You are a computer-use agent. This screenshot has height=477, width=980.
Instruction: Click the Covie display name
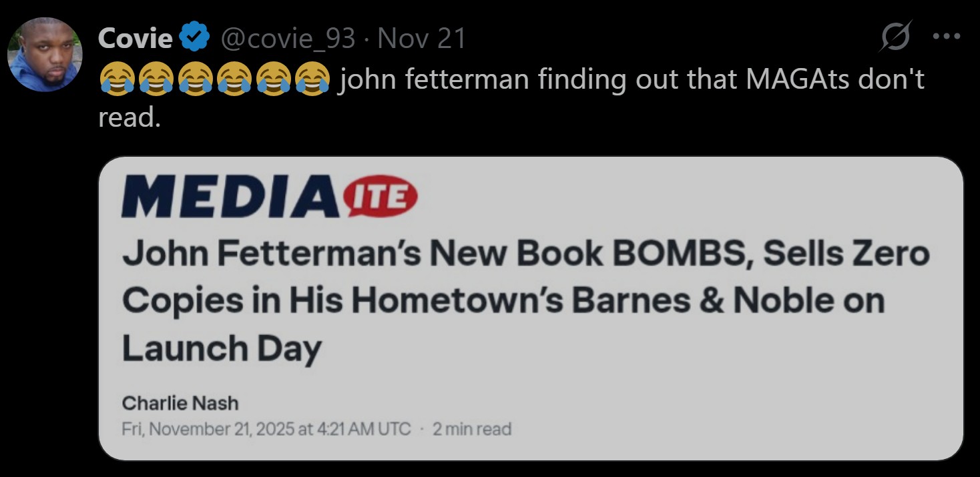point(136,39)
